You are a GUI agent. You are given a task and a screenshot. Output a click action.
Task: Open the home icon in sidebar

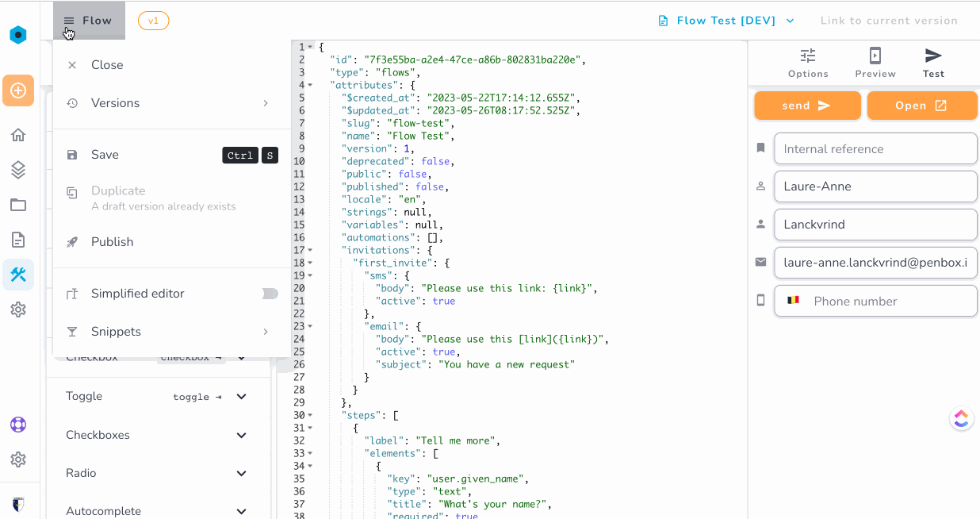(x=18, y=135)
